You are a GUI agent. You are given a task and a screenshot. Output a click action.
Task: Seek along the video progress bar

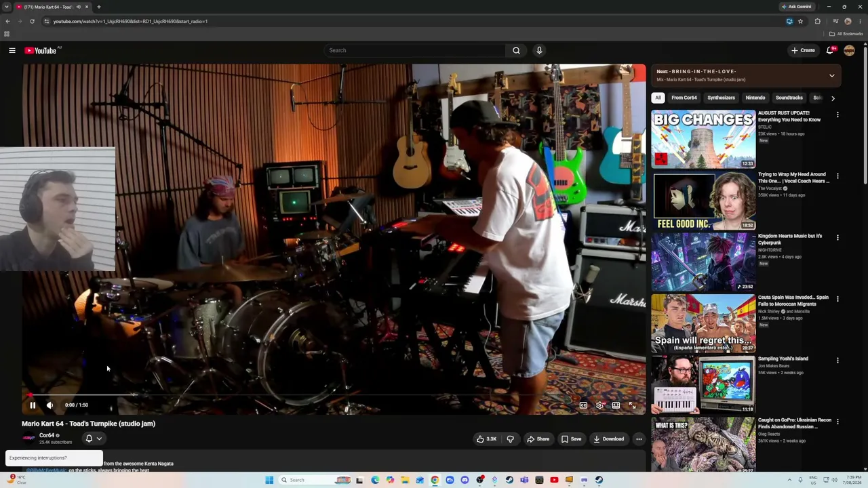(x=334, y=394)
